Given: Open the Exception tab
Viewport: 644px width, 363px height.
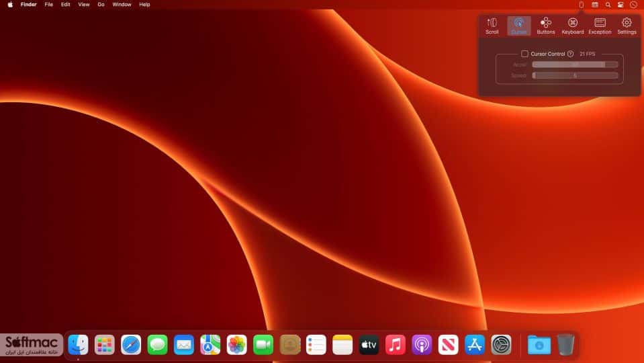Looking at the screenshot, I should pos(600,26).
